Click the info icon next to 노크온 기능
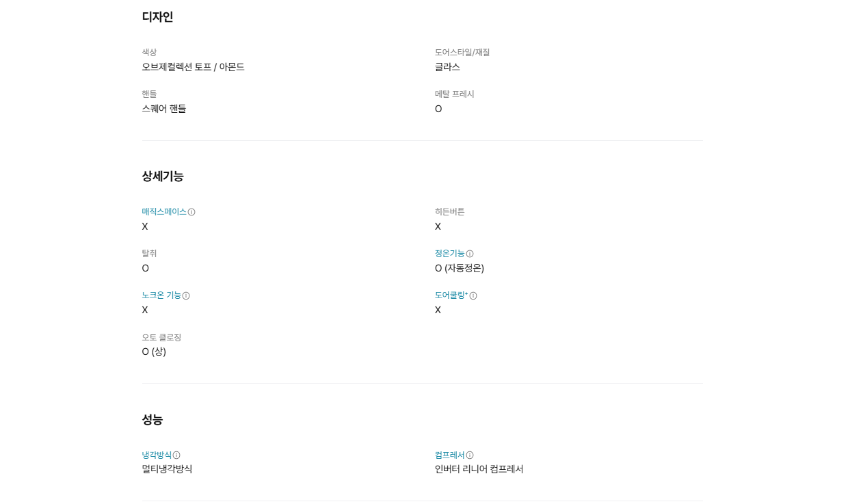This screenshot has height=504, width=850. (x=186, y=295)
